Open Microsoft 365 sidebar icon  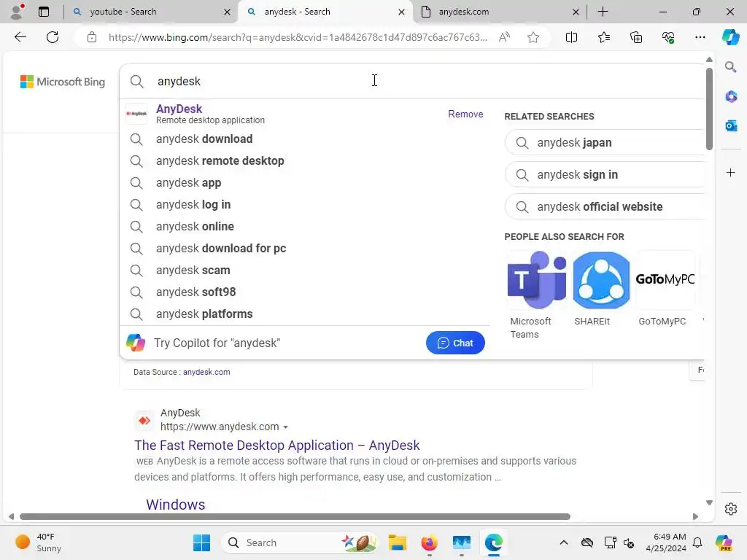731,96
